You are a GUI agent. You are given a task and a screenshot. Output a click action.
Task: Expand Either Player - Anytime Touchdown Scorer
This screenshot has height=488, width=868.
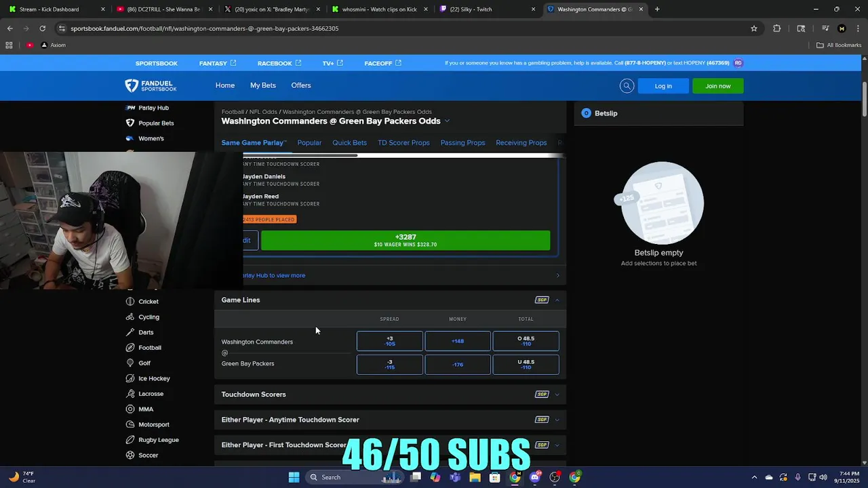click(557, 420)
